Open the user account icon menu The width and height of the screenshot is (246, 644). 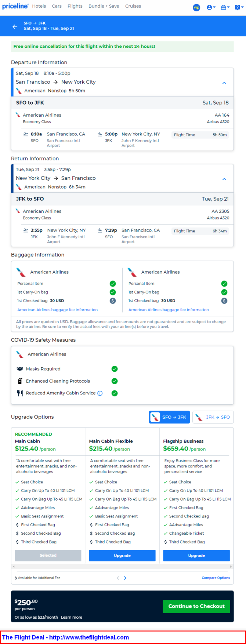tap(211, 7)
